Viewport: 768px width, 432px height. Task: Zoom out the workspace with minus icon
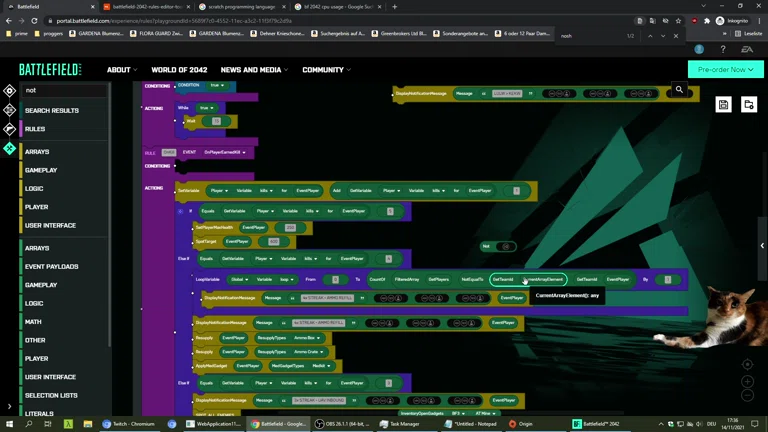(x=747, y=395)
